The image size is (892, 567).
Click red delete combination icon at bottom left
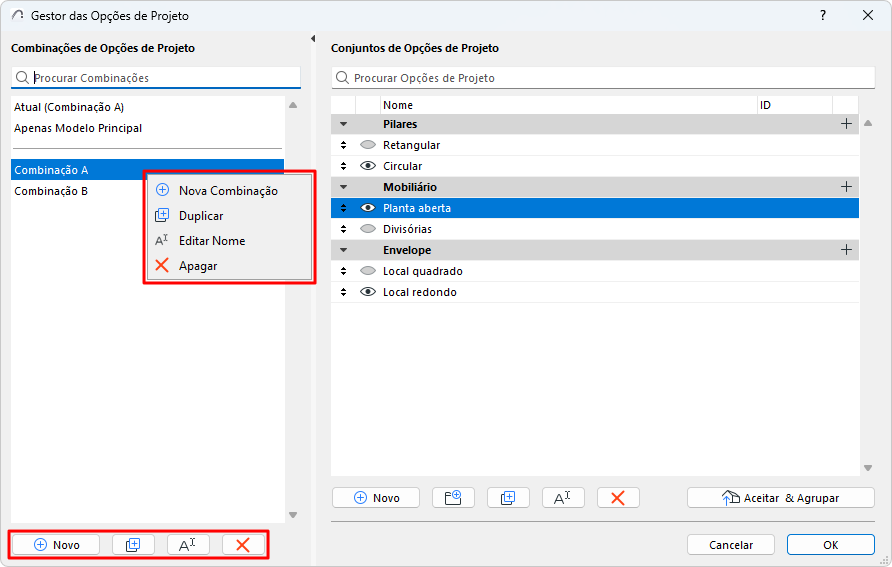point(243,544)
